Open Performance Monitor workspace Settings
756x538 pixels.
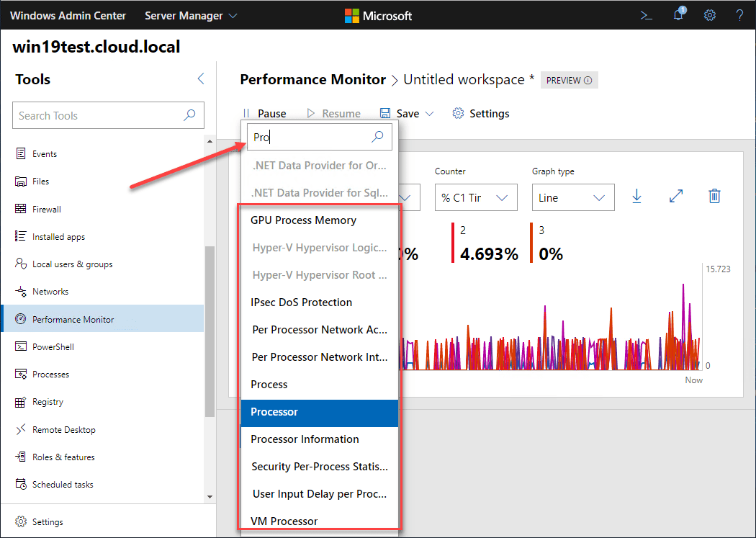(x=480, y=114)
